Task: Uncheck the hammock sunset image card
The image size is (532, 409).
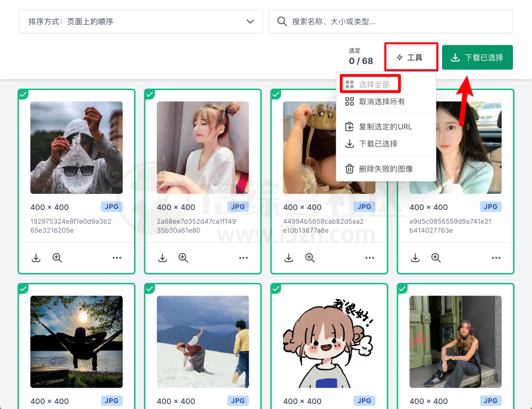Action: click(23, 288)
